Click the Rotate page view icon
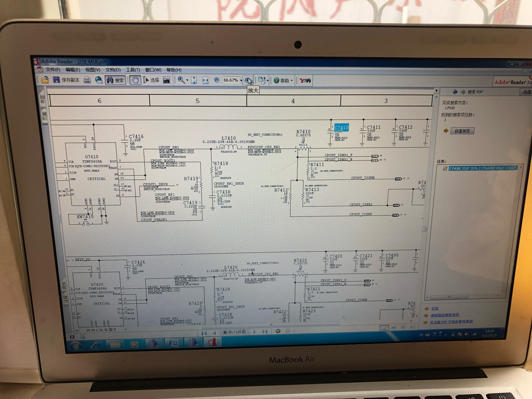Image resolution: width=532 pixels, height=399 pixels. point(262,80)
